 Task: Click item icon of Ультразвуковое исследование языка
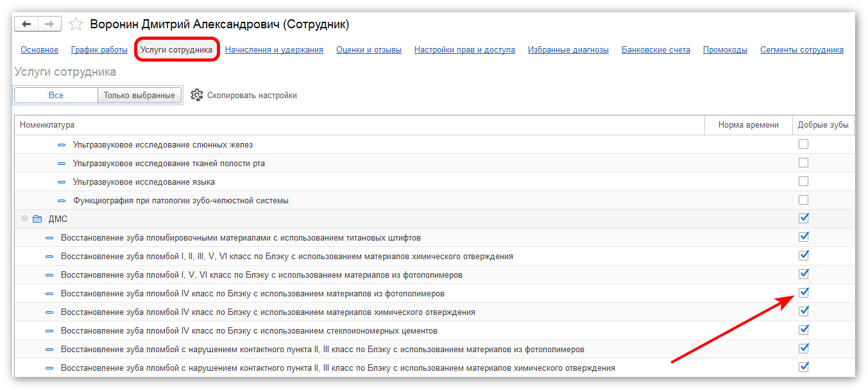pos(62,182)
